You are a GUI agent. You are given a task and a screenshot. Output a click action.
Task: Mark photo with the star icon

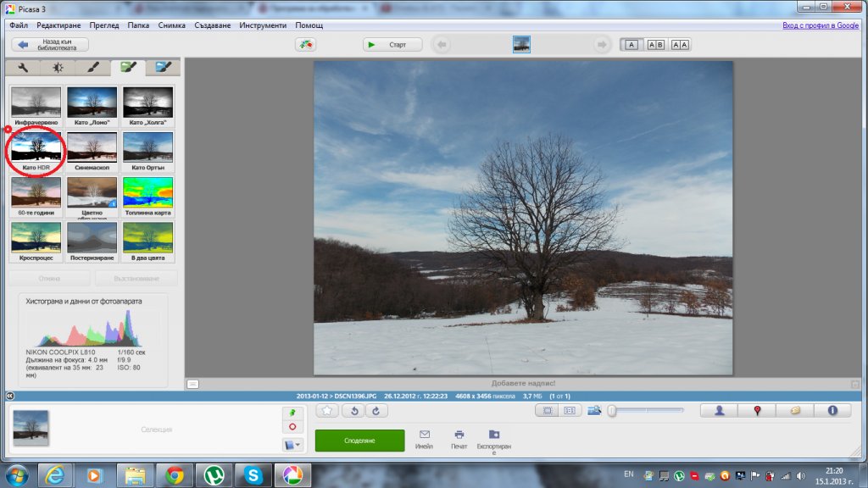(327, 411)
